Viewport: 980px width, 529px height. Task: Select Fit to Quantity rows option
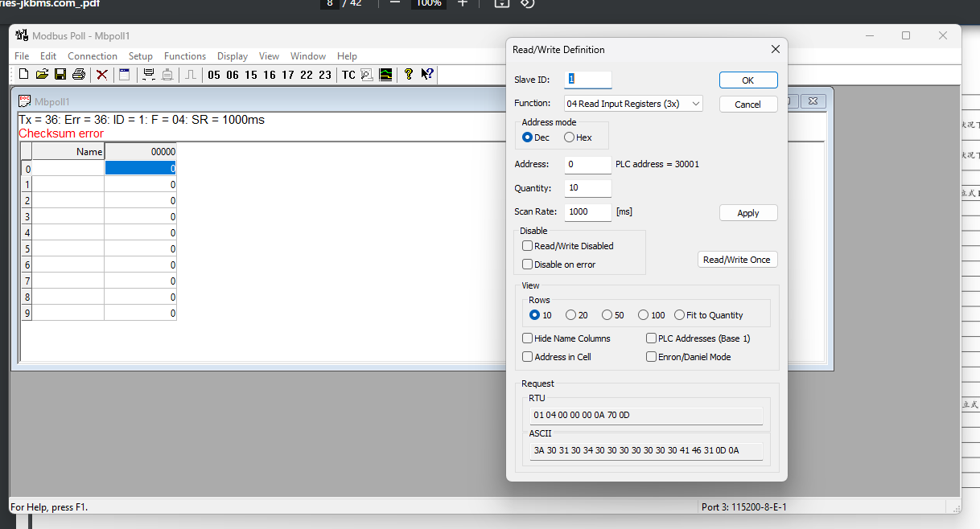709,315
